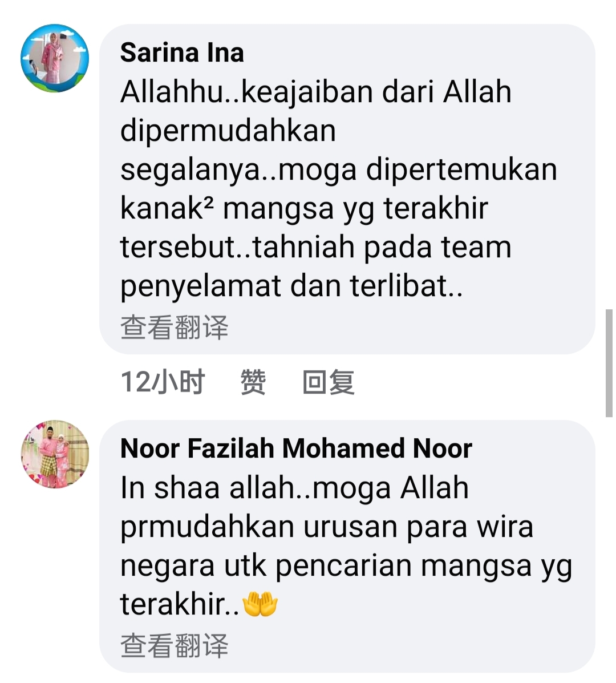Click the 'tersebut..tahniah pada team' line
616x683 pixels.
(315, 247)
